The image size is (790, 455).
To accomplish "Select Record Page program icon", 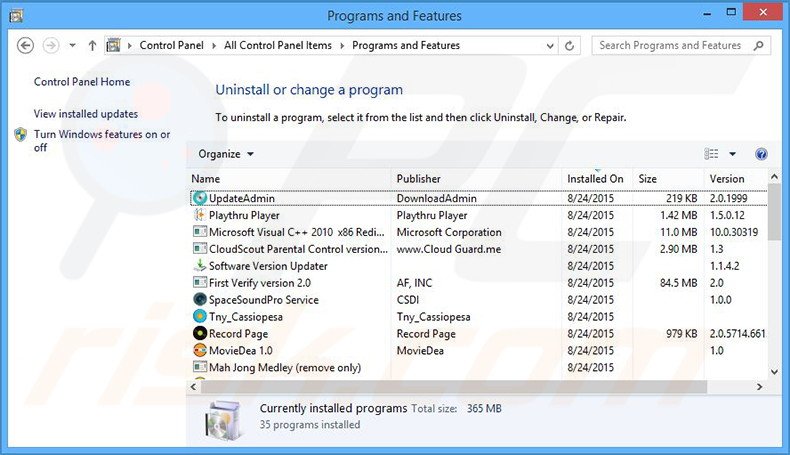I will click(200, 333).
